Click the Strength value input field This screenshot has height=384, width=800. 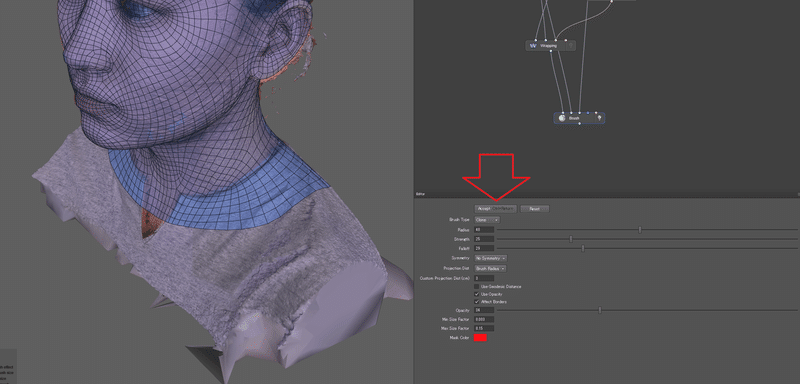[484, 239]
